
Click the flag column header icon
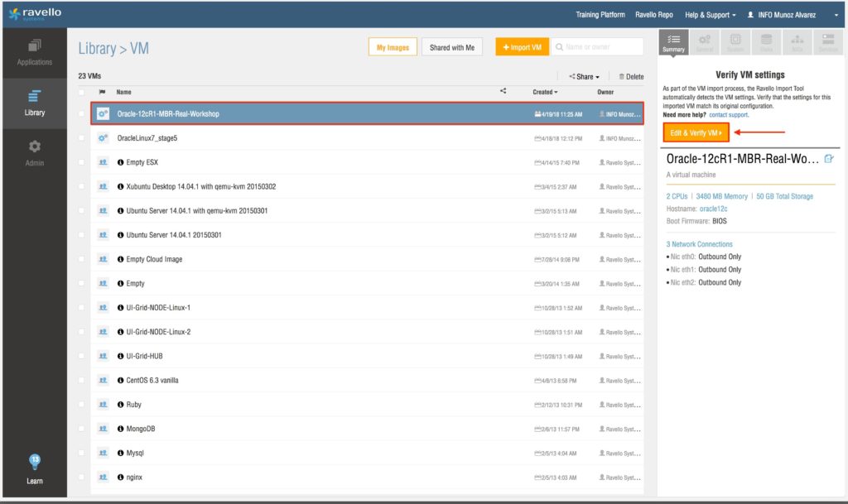(103, 92)
